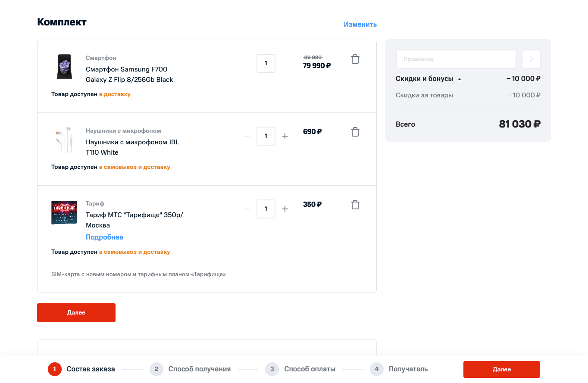Screen dimensions: 588x383
Task: Go to step 3 Способ оплаты
Action: click(300, 369)
